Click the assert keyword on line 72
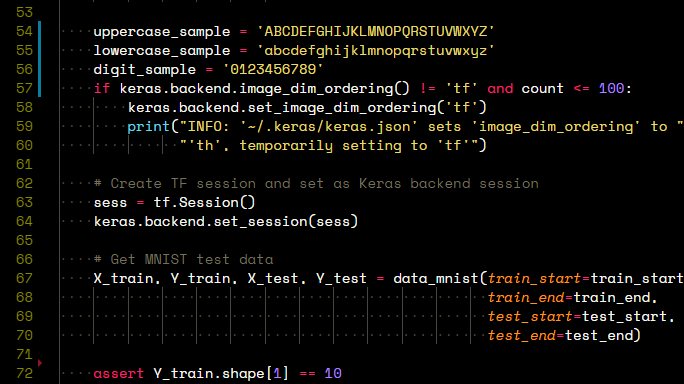The image size is (684, 384). coord(119,374)
